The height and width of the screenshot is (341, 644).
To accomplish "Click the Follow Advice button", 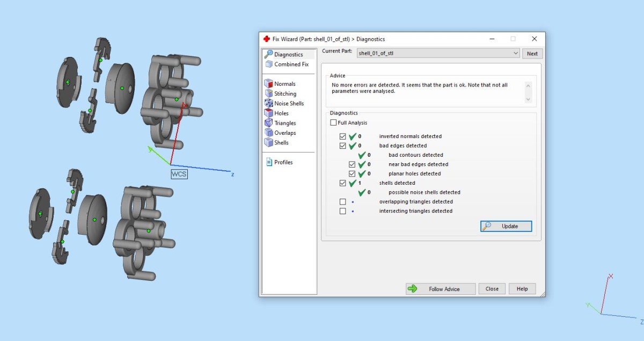I will (441, 289).
